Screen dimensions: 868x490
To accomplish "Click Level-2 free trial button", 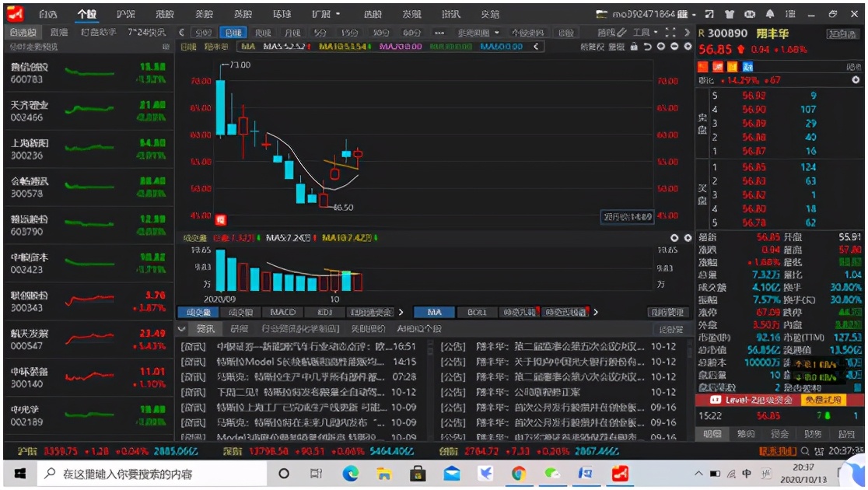I will [823, 400].
